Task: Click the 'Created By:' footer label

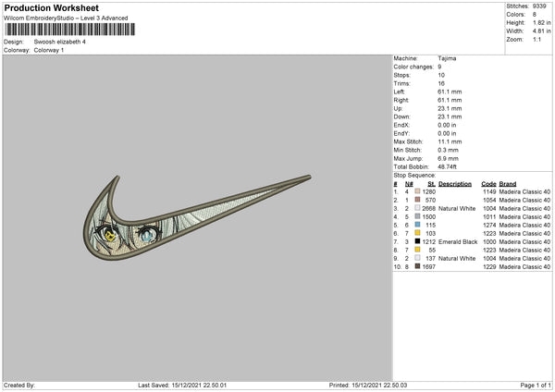Action: (x=19, y=386)
